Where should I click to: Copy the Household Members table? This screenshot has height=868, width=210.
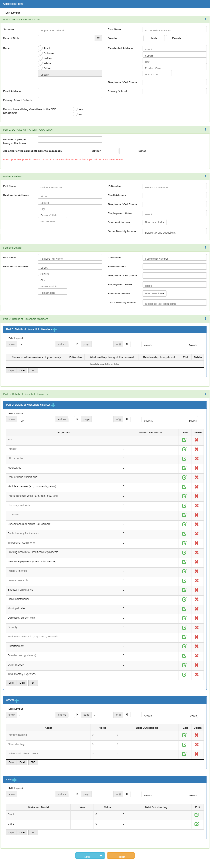pyautogui.click(x=11, y=370)
